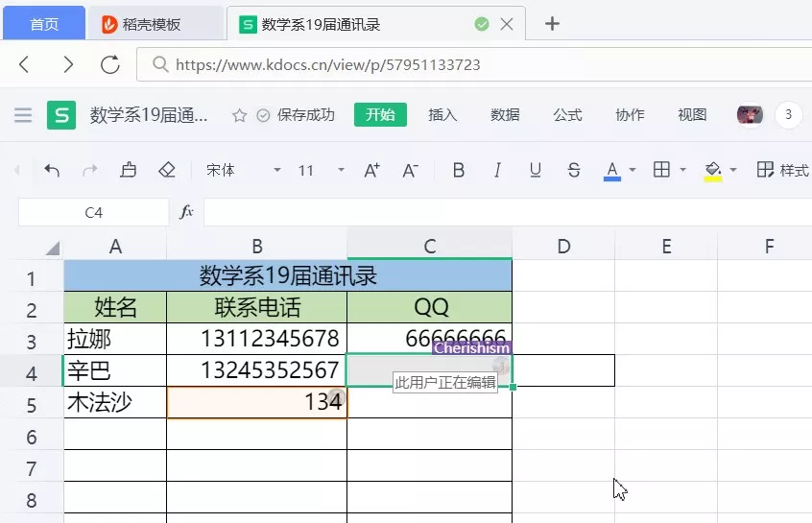This screenshot has width=812, height=523.
Task: Click the cell with 13112345678
Action: click(x=257, y=339)
